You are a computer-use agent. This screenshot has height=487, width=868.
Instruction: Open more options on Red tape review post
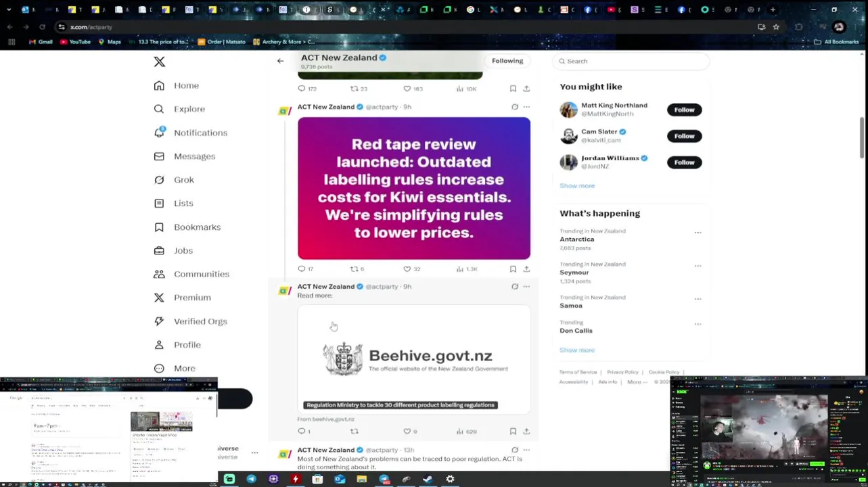526,107
